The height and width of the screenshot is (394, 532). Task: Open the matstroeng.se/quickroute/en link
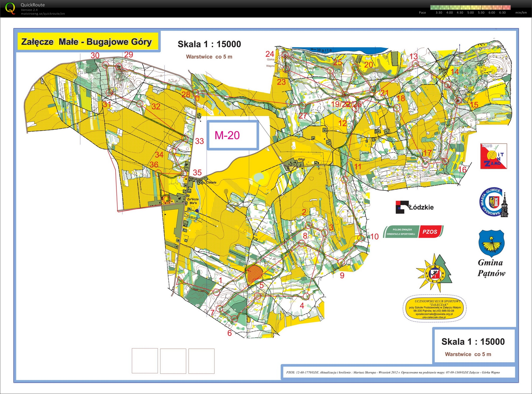43,14
